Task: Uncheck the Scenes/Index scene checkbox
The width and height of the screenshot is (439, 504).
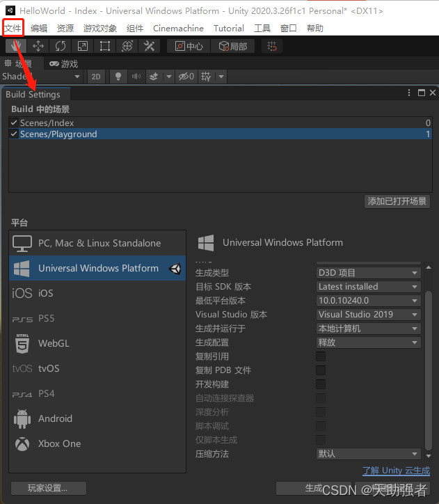Action: pyautogui.click(x=14, y=123)
